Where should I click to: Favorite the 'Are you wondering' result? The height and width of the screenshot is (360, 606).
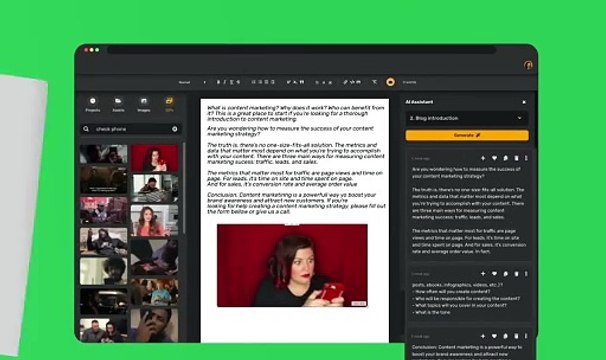pyautogui.click(x=494, y=158)
